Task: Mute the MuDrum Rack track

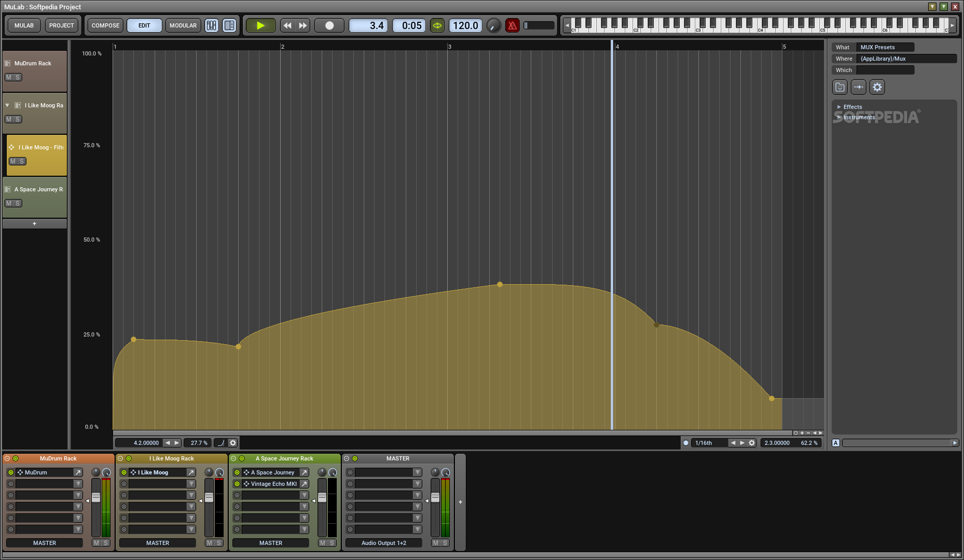Action: click(x=9, y=77)
